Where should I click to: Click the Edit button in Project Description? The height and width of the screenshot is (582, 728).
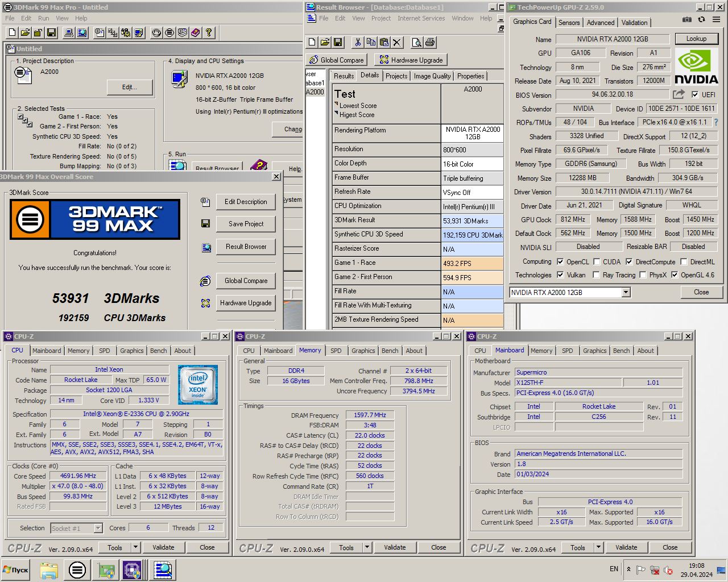(130, 87)
